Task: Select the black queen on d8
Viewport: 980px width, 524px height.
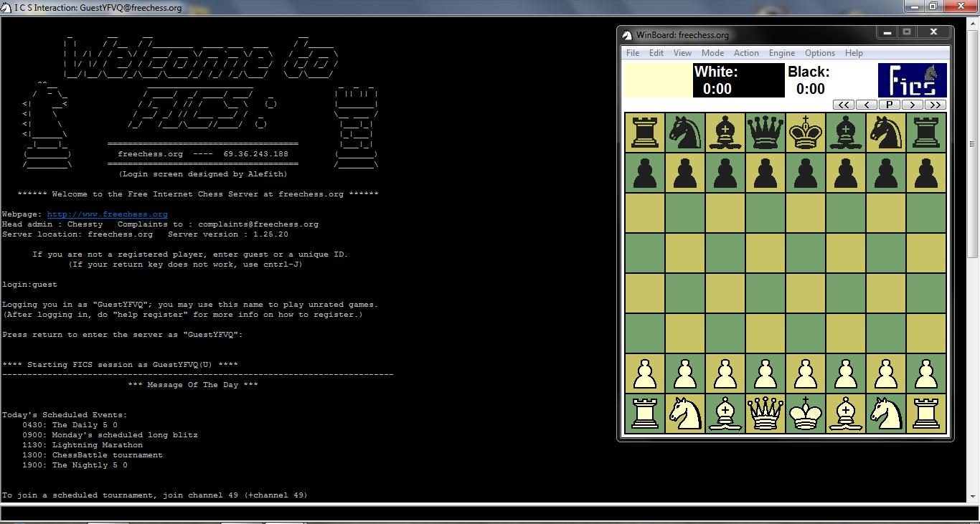Action: (x=765, y=133)
